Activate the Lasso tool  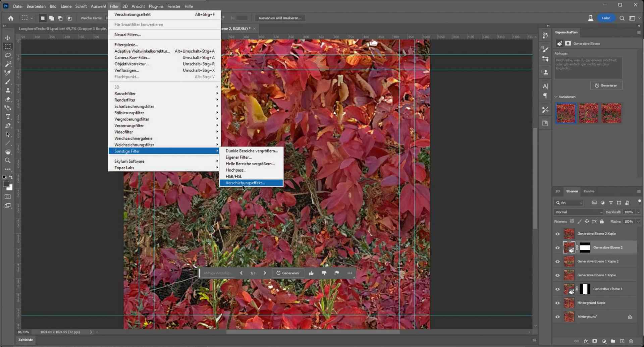click(x=8, y=55)
